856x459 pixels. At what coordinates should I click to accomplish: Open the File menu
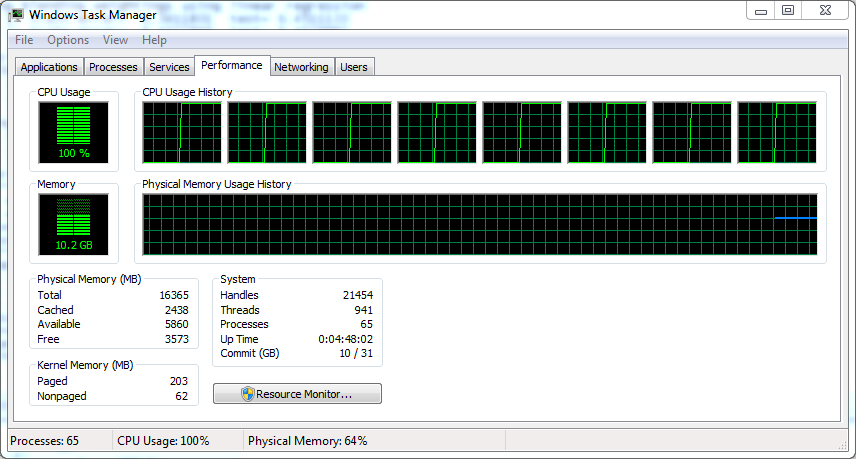pyautogui.click(x=24, y=40)
